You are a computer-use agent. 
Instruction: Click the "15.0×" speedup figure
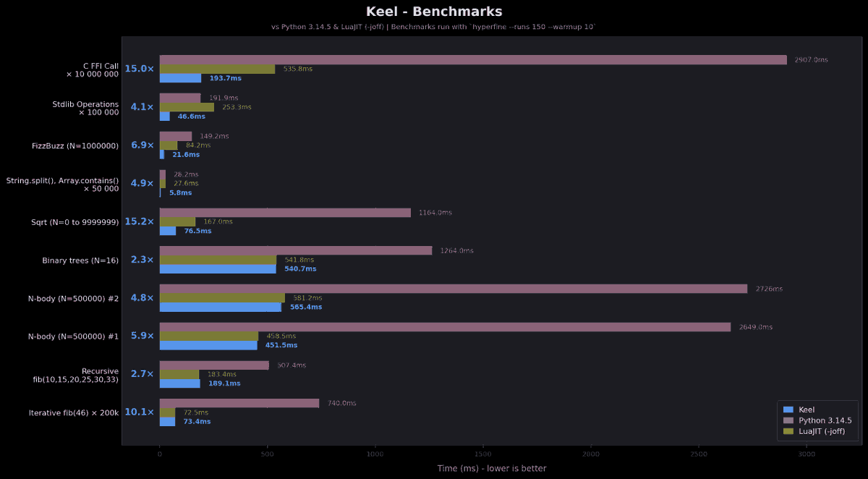139,69
